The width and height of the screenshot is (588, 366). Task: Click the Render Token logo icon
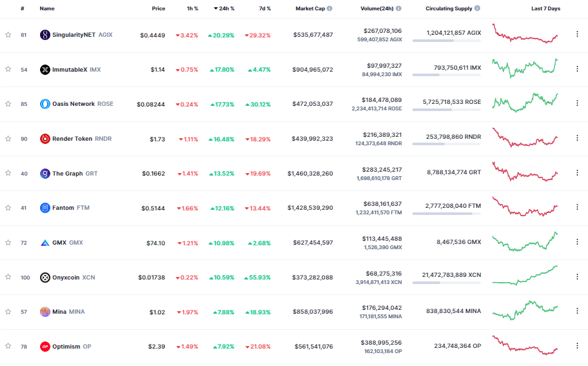pyautogui.click(x=45, y=139)
